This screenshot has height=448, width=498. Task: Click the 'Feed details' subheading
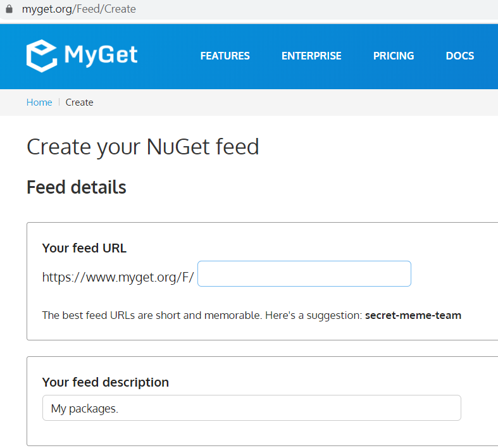(77, 187)
